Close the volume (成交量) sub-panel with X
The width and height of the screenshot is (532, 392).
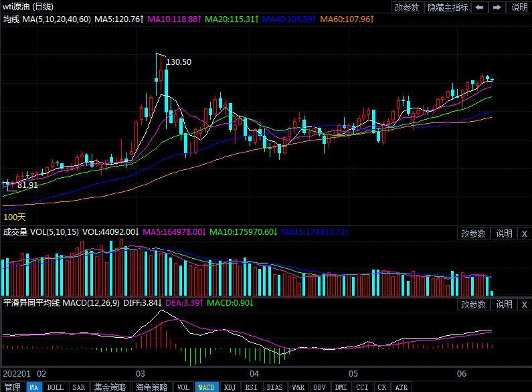(524, 233)
